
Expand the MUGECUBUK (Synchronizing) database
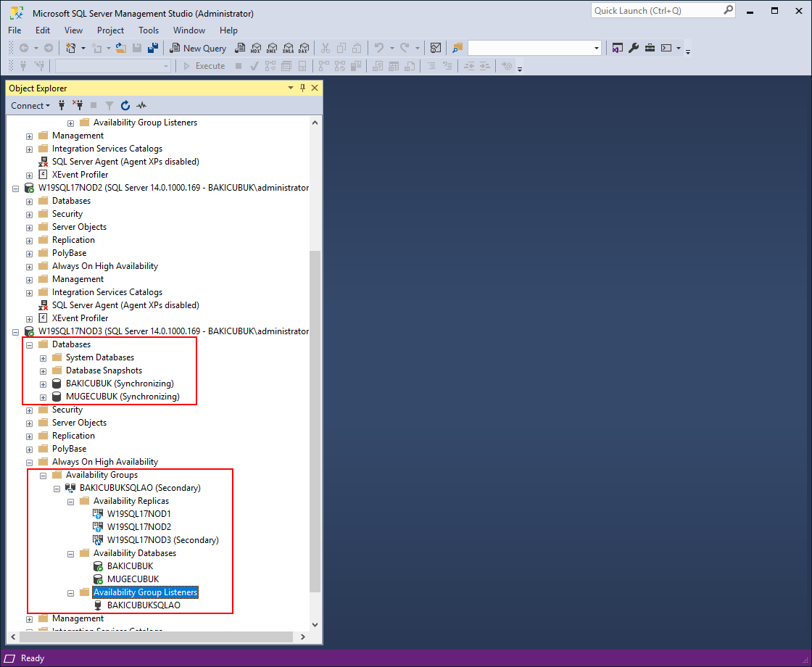coord(43,397)
